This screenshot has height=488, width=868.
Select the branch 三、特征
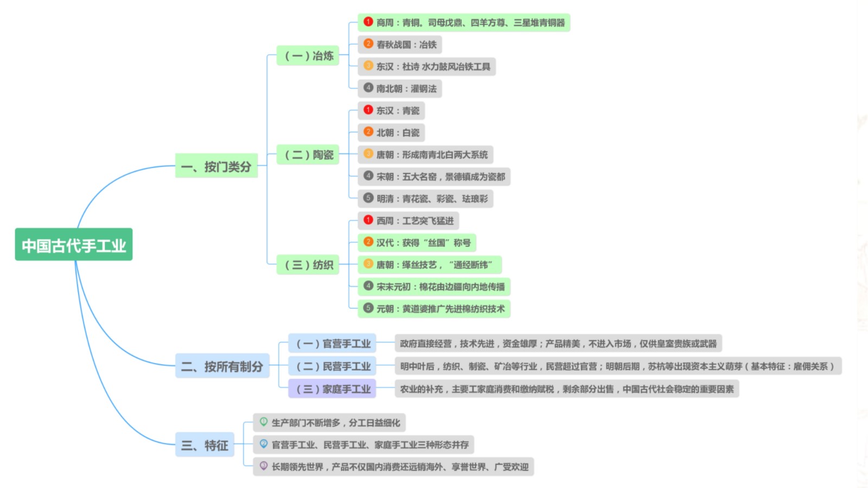coord(205,445)
